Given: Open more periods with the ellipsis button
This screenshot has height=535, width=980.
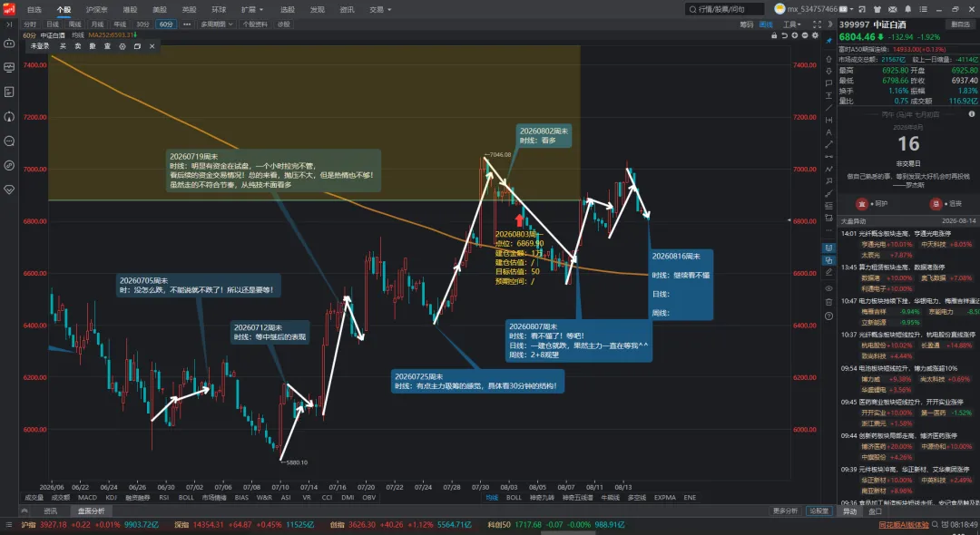Looking at the screenshot, I should pos(187,24).
